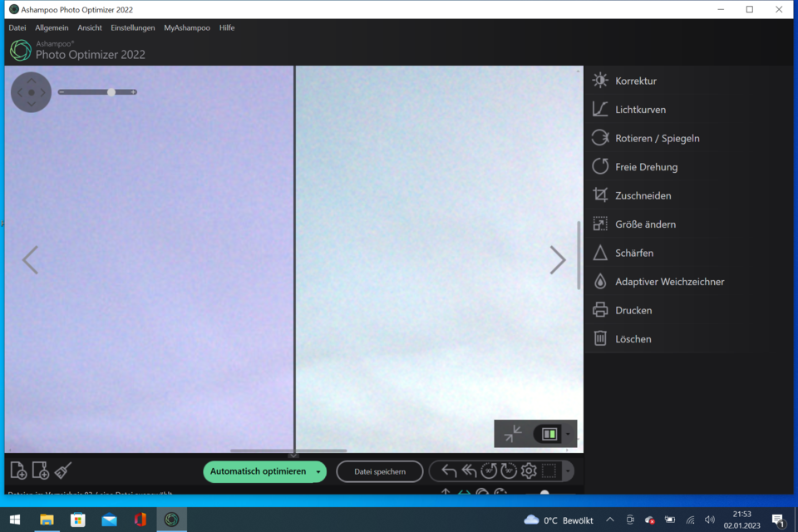Adjust the zoom slider at top left
The image size is (798, 532).
(x=112, y=92)
